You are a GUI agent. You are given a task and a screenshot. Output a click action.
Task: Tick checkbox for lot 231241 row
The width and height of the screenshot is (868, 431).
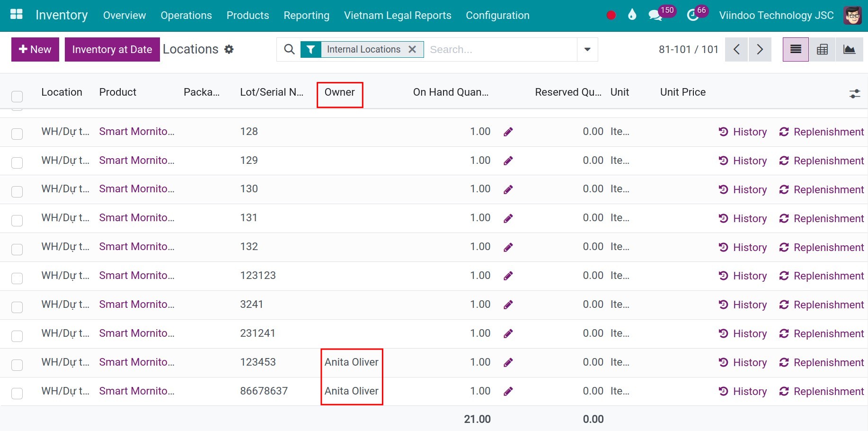pos(17,336)
